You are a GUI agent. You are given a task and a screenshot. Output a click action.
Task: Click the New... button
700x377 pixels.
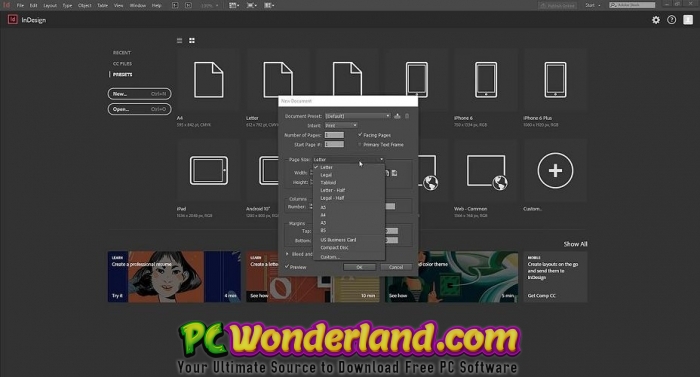[x=139, y=94]
